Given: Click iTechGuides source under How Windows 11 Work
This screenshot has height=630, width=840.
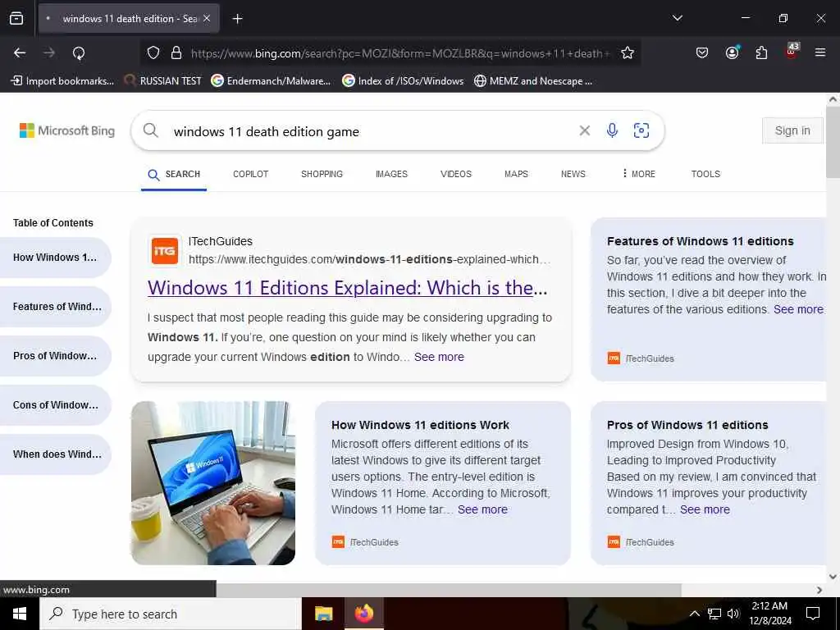Looking at the screenshot, I should coord(365,542).
